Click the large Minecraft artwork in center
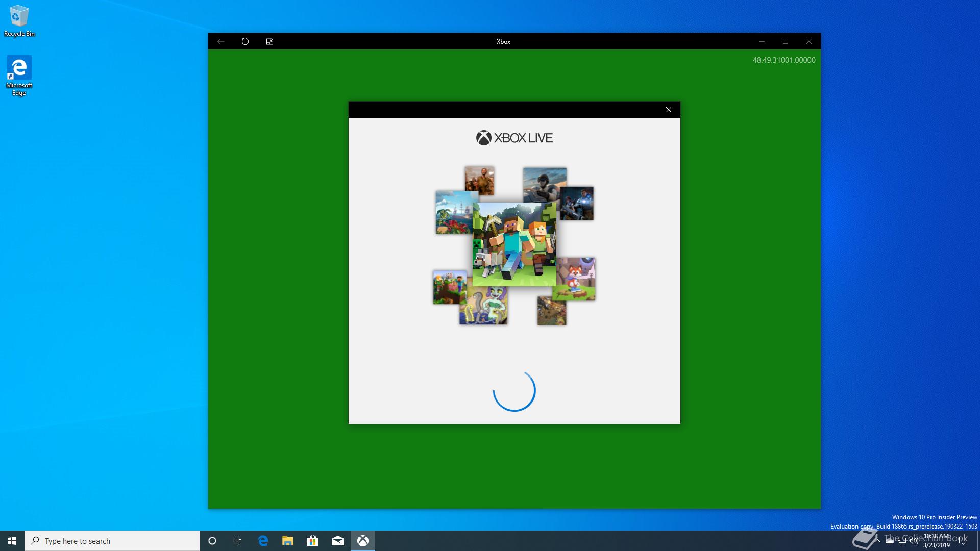The height and width of the screenshot is (551, 980). pyautogui.click(x=514, y=244)
